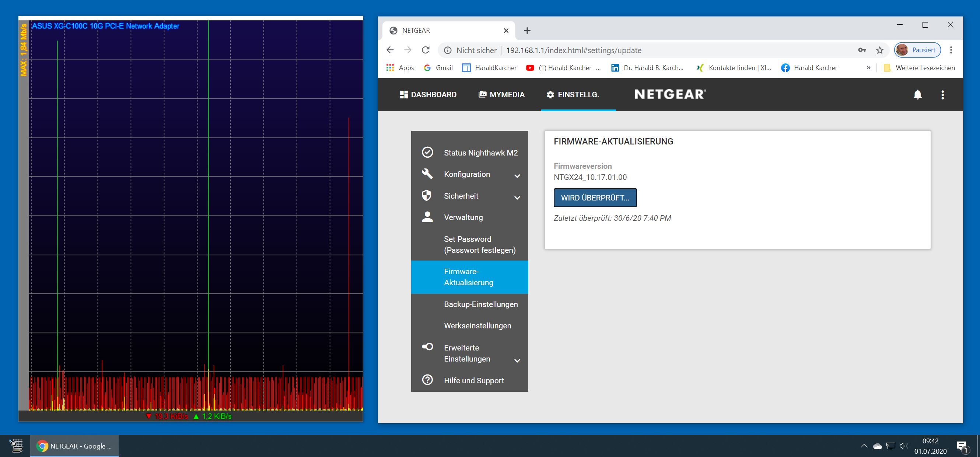The height and width of the screenshot is (457, 980).
Task: Show hidden bookmarks with the chevron
Action: tap(868, 68)
